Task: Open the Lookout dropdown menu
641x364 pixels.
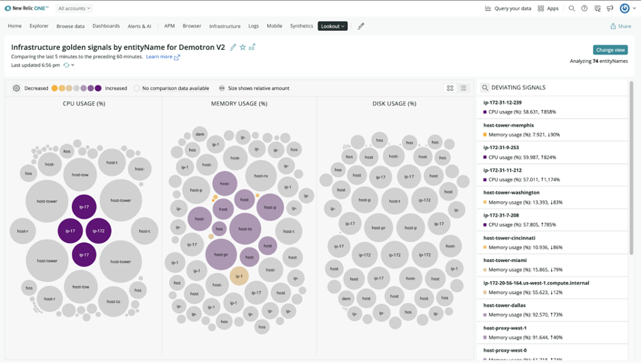Action: [x=332, y=26]
